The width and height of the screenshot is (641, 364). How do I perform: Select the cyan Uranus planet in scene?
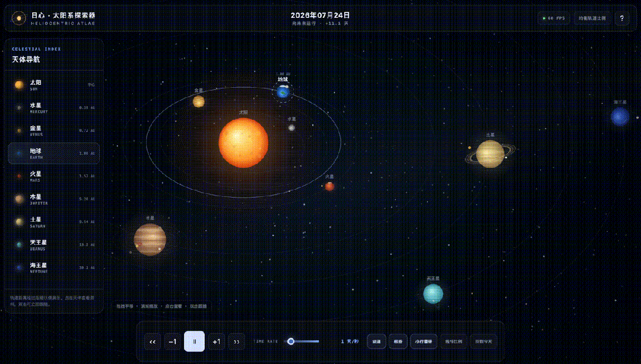(433, 293)
